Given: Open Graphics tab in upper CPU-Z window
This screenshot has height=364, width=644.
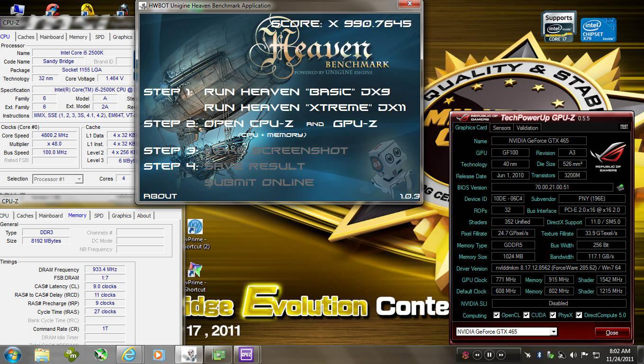Looking at the screenshot, I should click(x=122, y=37).
